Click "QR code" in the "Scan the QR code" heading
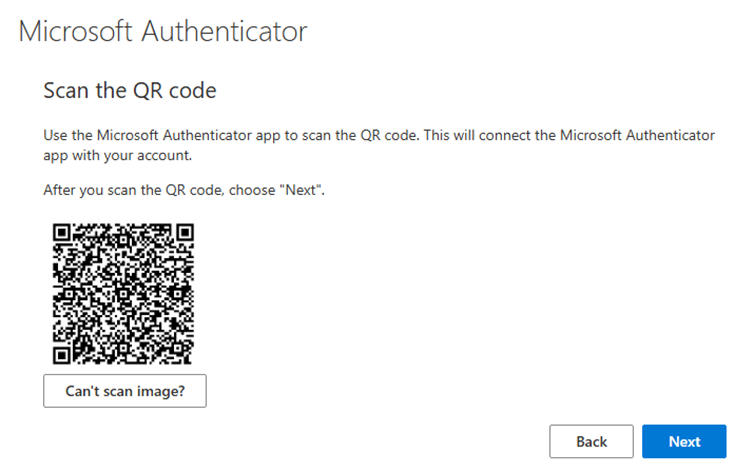Screen dimensions: 735x472 tap(182, 91)
